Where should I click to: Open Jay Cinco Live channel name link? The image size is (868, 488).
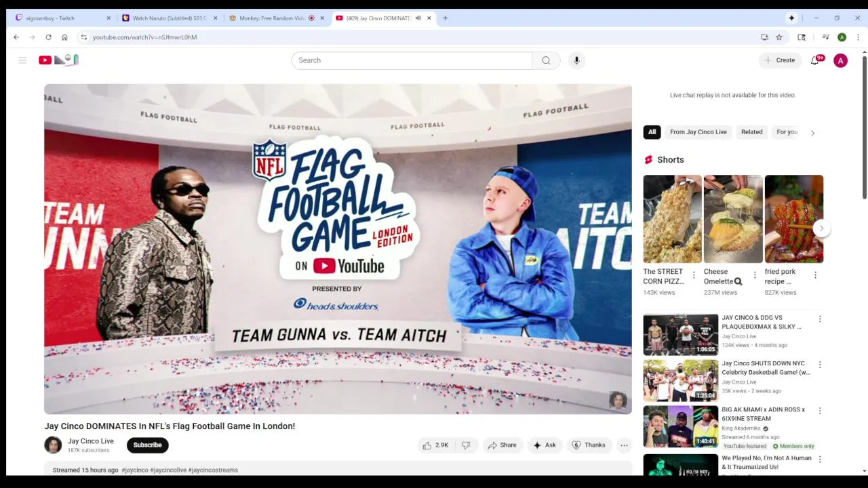click(x=90, y=441)
